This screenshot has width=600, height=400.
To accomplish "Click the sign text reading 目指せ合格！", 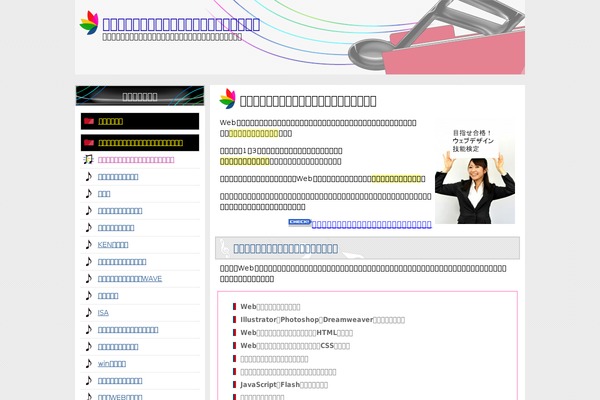I will (472, 133).
